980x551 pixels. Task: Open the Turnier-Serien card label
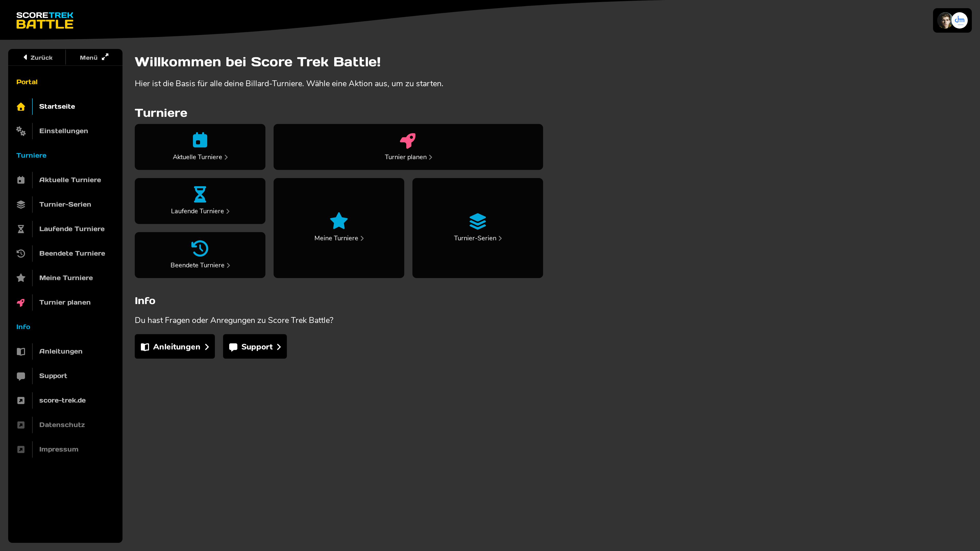pyautogui.click(x=475, y=238)
